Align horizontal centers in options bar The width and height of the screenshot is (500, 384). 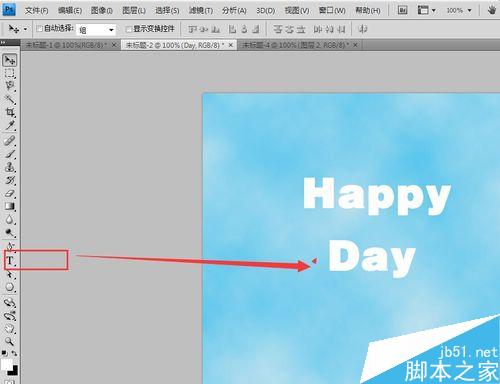pyautogui.click(x=244, y=30)
